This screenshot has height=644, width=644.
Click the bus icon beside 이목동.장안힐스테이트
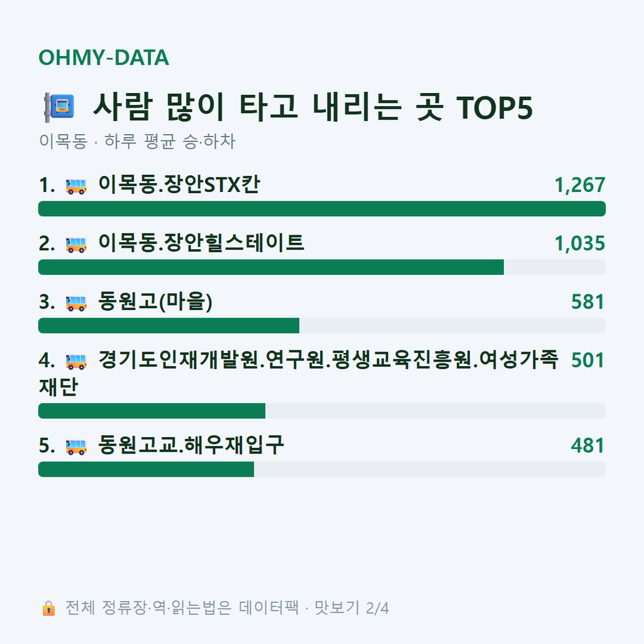[x=76, y=245]
